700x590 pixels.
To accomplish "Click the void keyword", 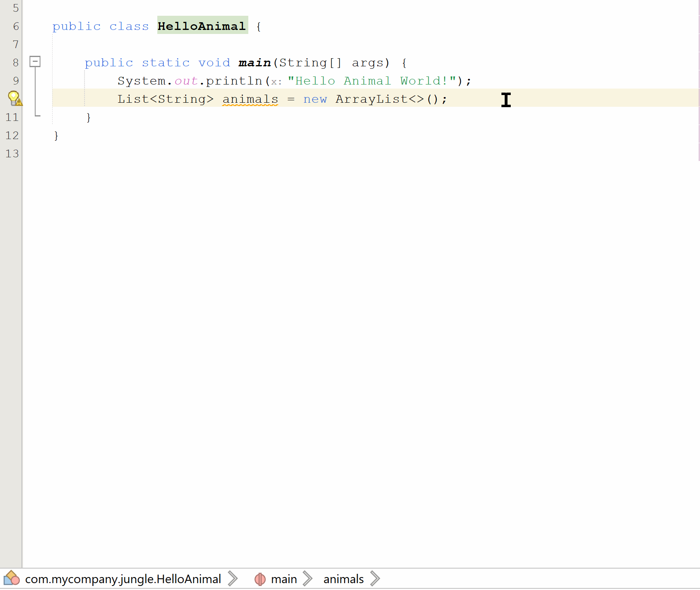I will [214, 63].
